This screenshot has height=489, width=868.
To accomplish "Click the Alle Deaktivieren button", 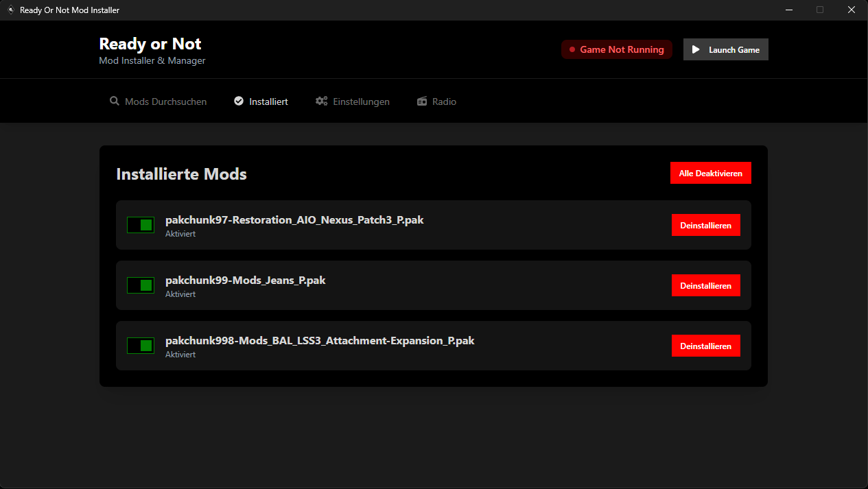I will click(711, 173).
